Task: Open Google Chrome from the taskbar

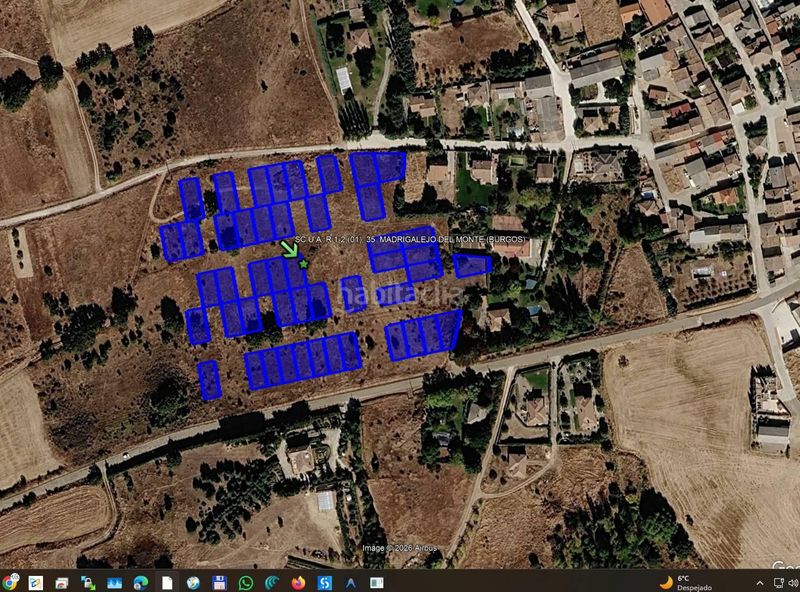Action: tap(9, 582)
